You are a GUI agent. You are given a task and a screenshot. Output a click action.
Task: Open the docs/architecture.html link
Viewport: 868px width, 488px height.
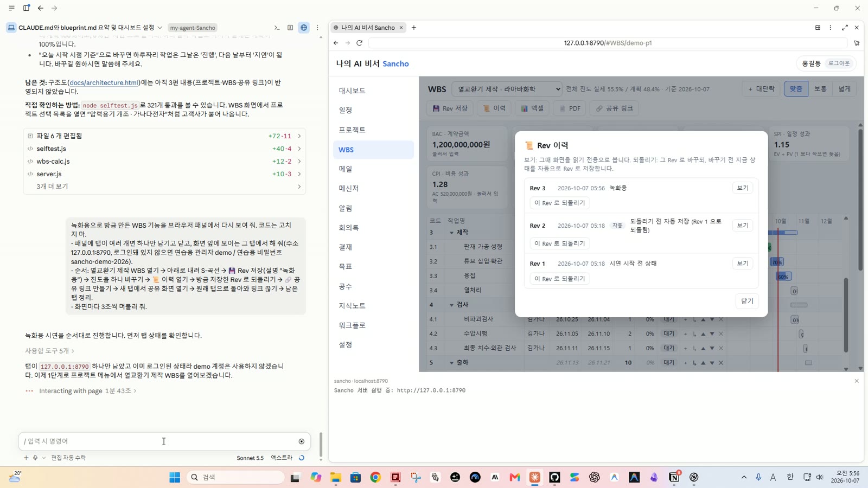[104, 82]
